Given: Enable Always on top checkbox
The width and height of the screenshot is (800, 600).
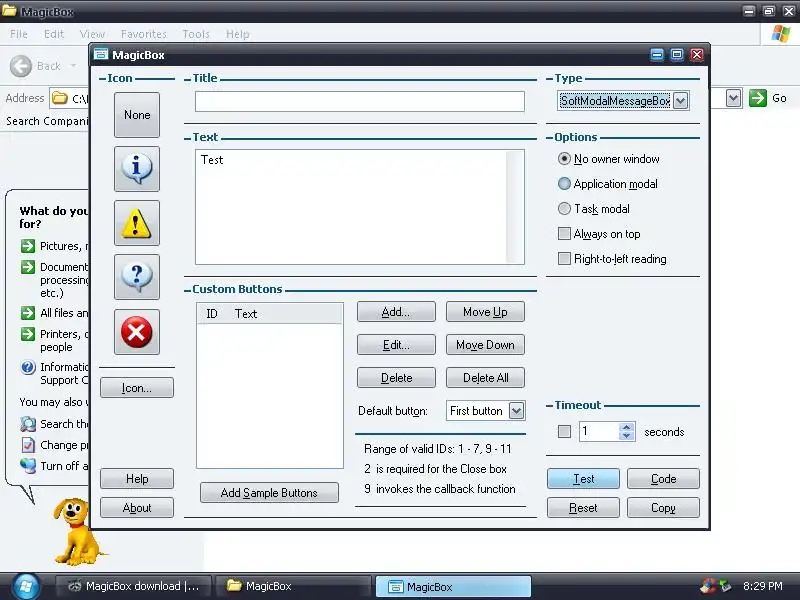Looking at the screenshot, I should 564,234.
